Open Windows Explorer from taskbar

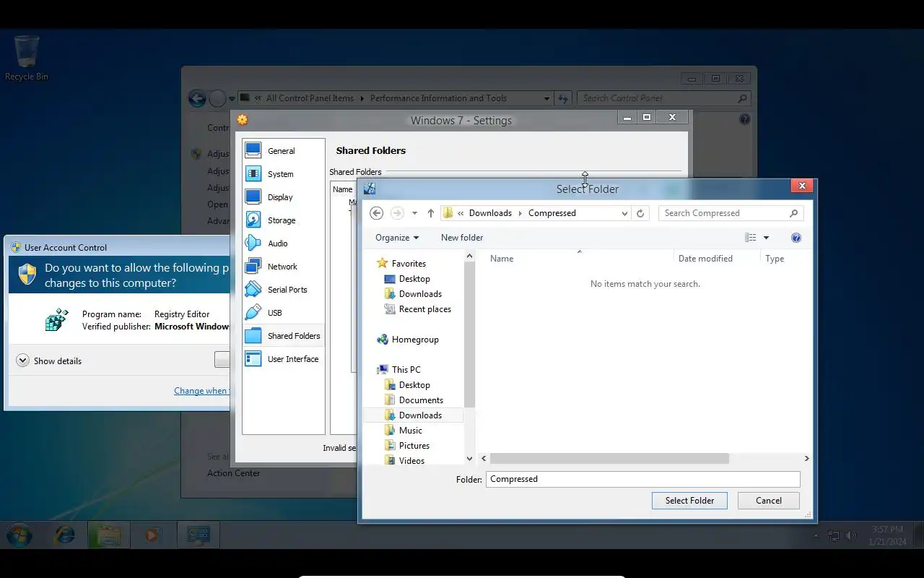pyautogui.click(x=108, y=535)
